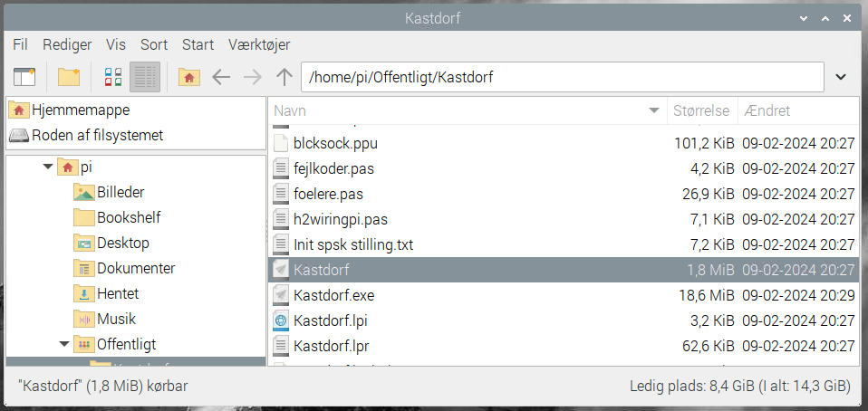
Task: Switch to detailed list view mode
Action: 145,77
